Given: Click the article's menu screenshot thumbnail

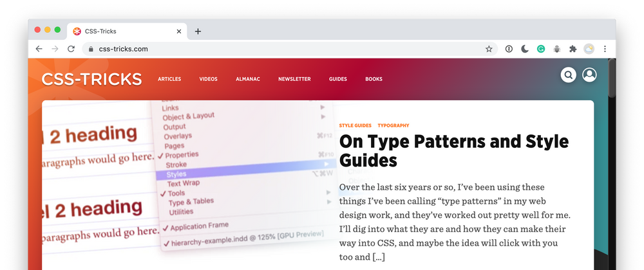Looking at the screenshot, I should pos(187,180).
